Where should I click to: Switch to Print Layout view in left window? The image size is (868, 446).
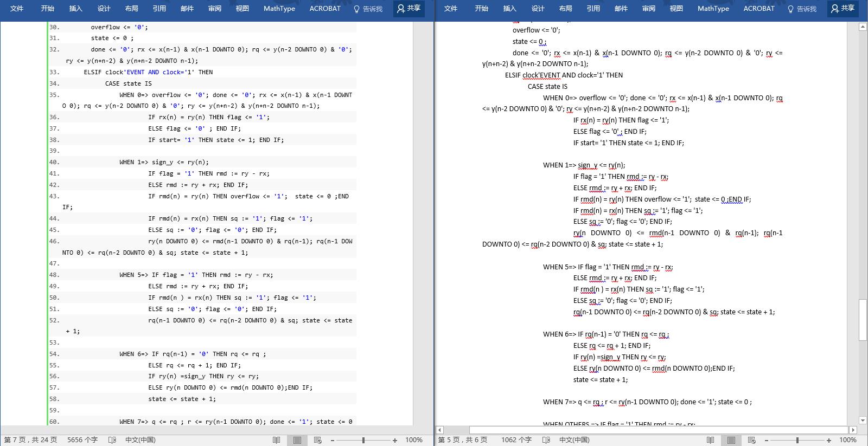point(297,440)
